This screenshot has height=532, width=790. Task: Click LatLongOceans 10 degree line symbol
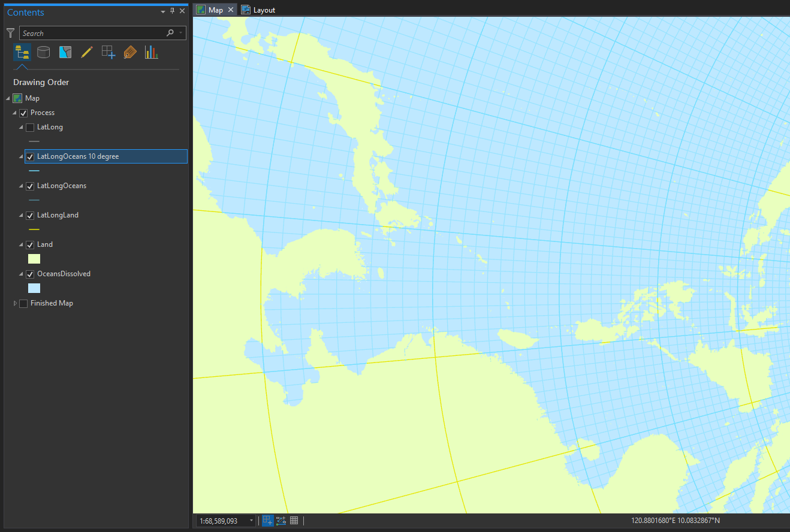pos(34,171)
